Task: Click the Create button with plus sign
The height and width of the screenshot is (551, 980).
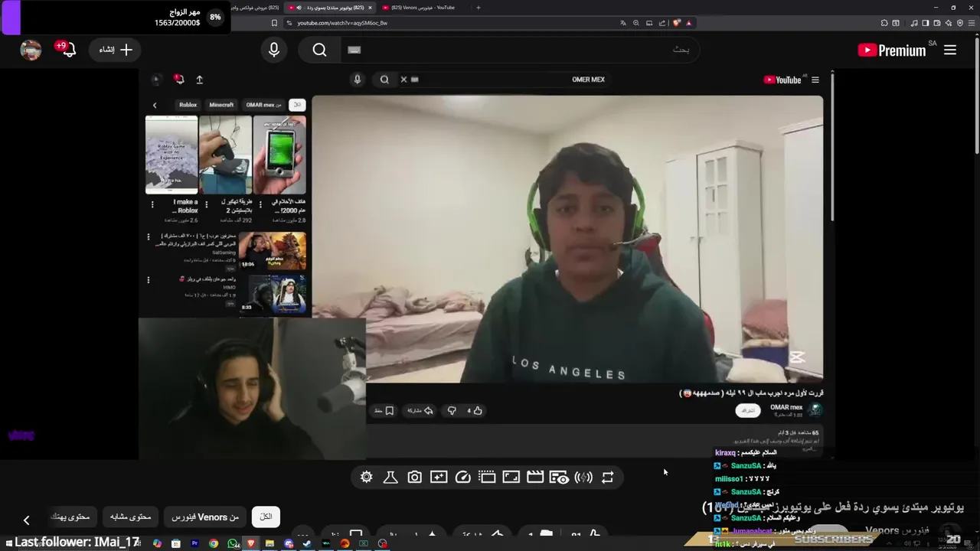Action: point(116,50)
